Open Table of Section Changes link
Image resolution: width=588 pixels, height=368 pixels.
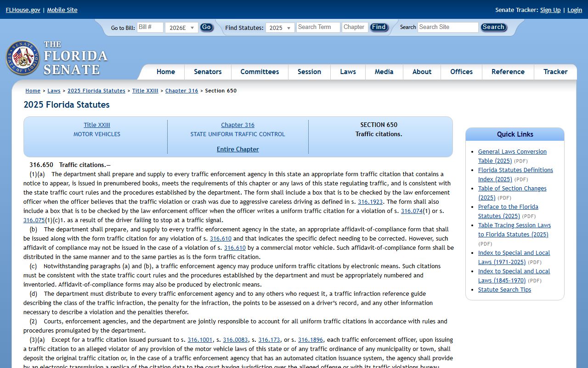click(512, 193)
